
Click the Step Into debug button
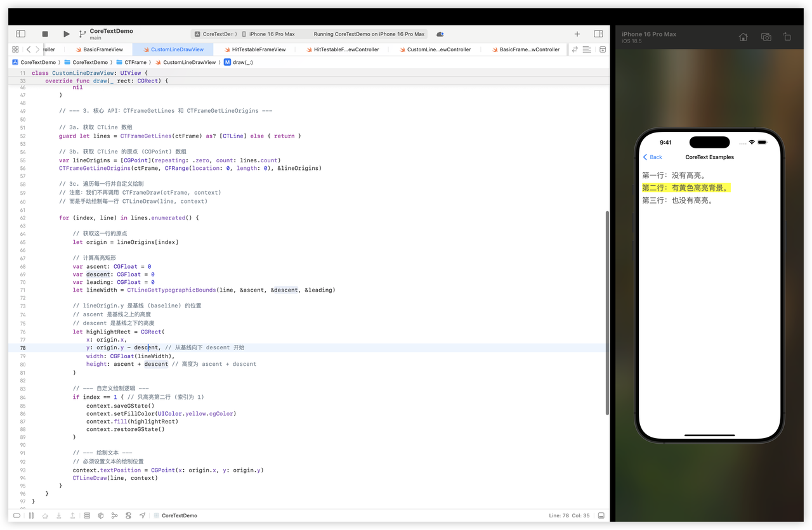click(59, 515)
